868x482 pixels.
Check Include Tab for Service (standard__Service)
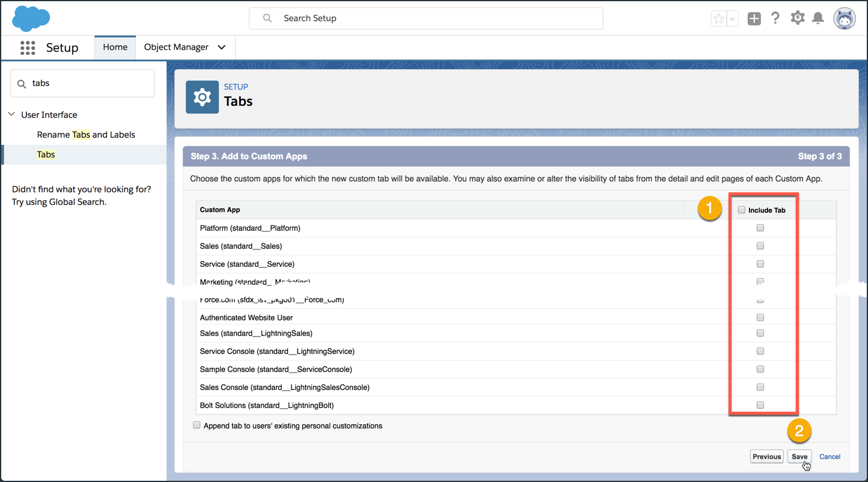click(760, 264)
